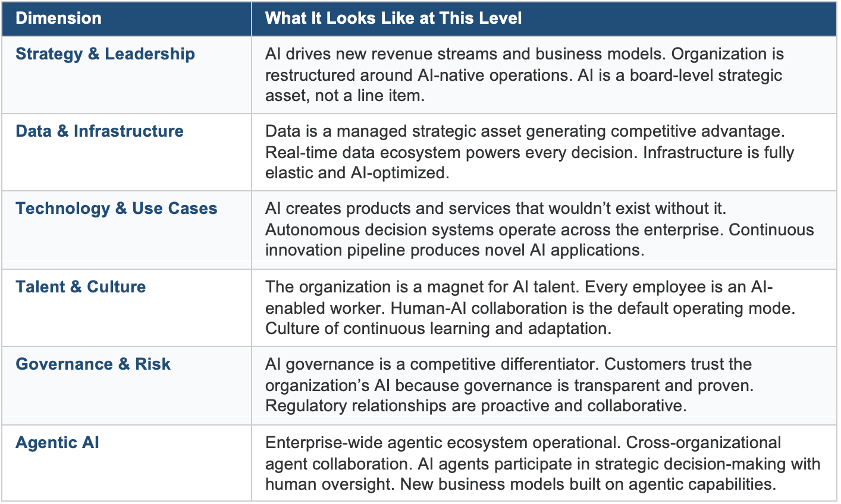The width and height of the screenshot is (841, 504).
Task: Click the 'What It Looks Like at This Level' header
Action: (x=393, y=18)
